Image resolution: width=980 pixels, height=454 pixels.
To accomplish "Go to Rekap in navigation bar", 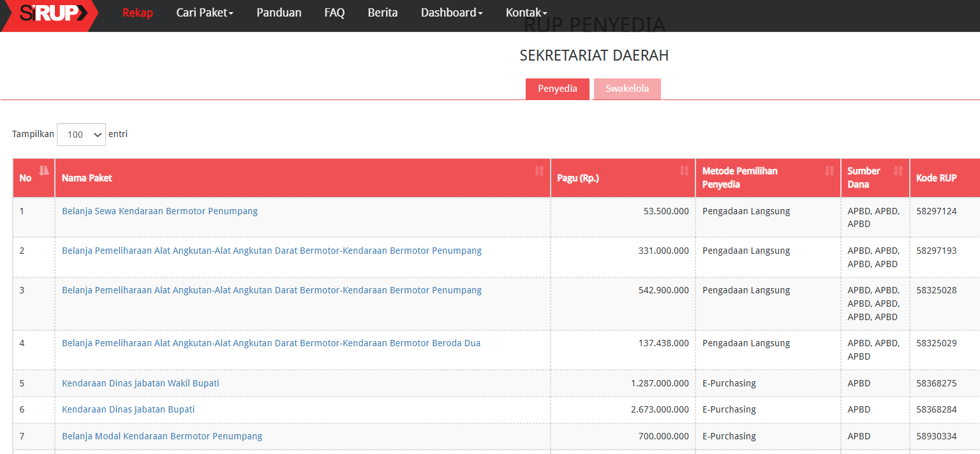I will coord(138,13).
